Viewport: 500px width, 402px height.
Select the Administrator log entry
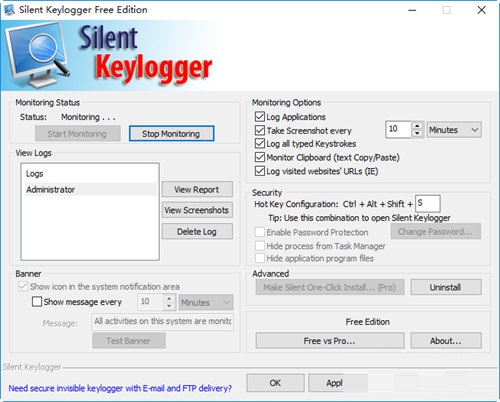pos(90,189)
